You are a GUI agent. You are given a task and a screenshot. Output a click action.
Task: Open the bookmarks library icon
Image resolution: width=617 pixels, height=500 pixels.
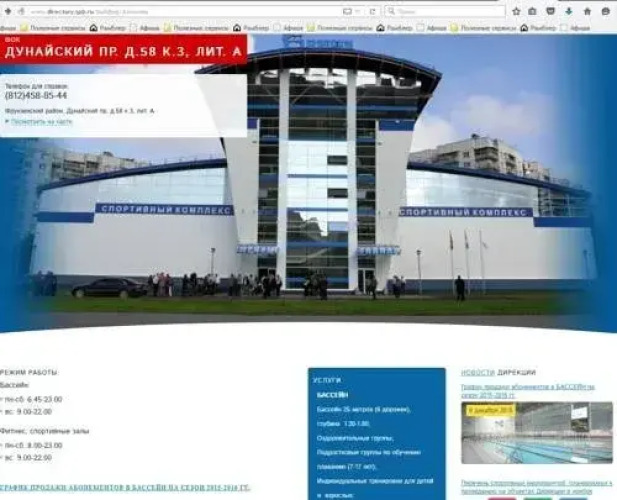[x=534, y=11]
